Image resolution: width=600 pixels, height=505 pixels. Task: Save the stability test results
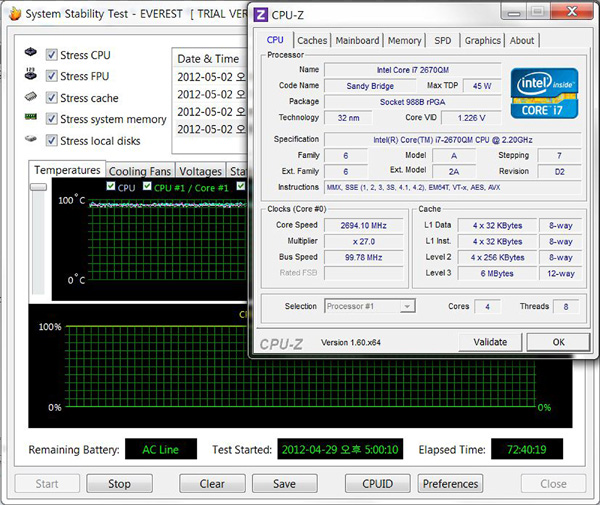coord(284,484)
